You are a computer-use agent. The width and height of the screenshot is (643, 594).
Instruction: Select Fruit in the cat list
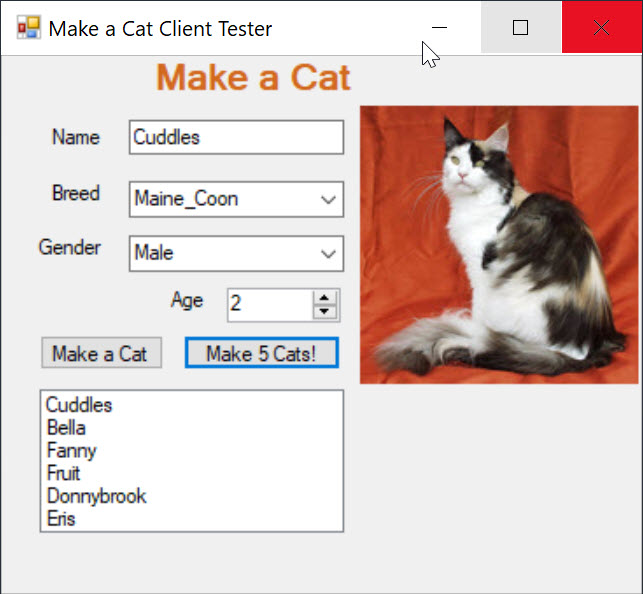tap(64, 473)
